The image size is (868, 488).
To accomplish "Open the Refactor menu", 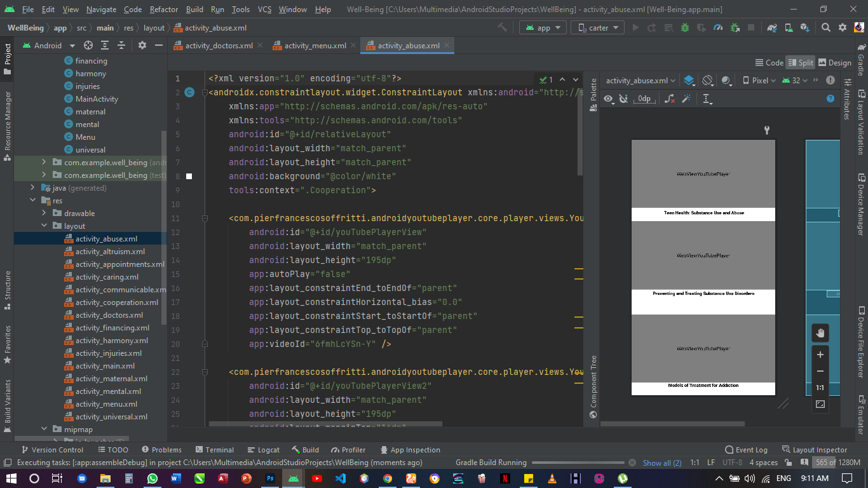I will (x=164, y=10).
